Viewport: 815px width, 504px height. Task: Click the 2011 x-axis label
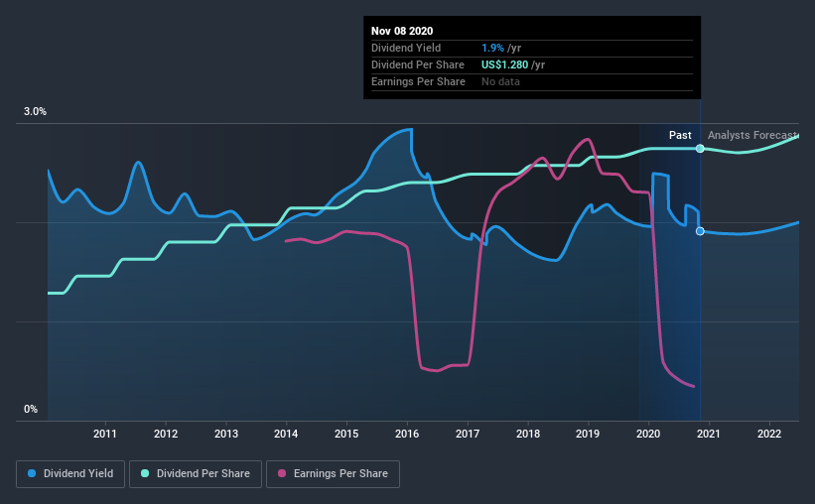pyautogui.click(x=105, y=434)
